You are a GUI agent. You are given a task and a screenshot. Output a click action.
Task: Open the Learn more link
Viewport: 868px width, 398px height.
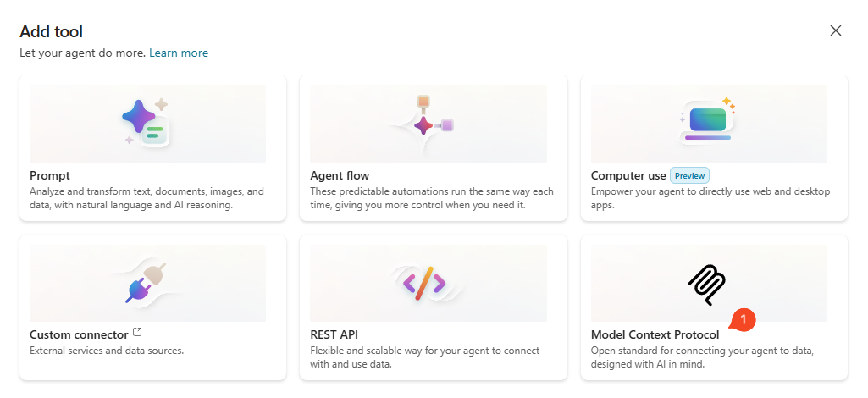(x=179, y=53)
